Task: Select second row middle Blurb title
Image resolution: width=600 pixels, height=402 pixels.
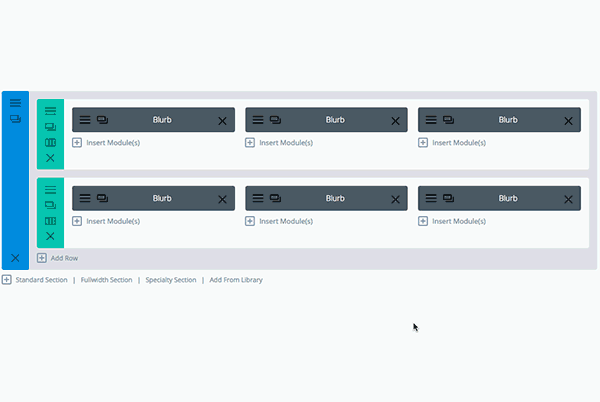Action: [x=335, y=198]
